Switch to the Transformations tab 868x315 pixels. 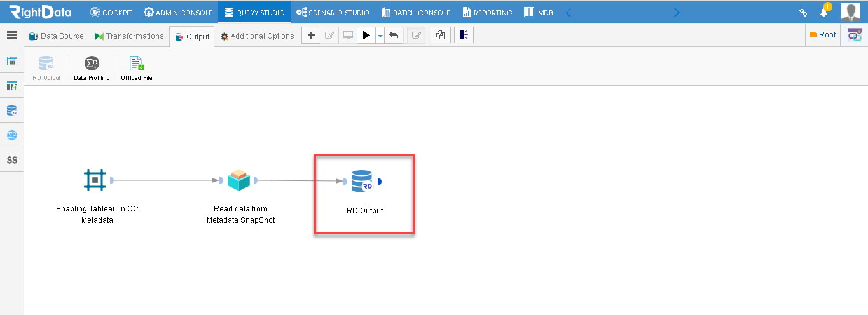tap(129, 36)
